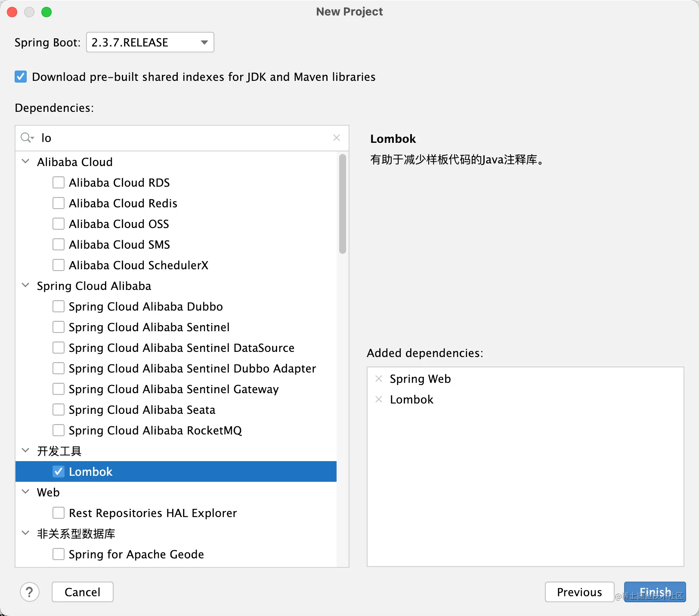Select the Web category label
The height and width of the screenshot is (616, 699).
coord(48,492)
